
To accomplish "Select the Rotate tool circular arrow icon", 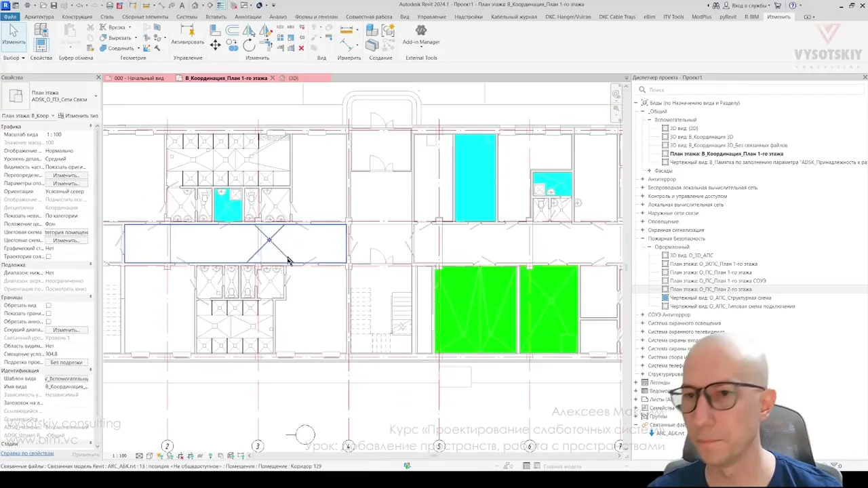I will pyautogui.click(x=249, y=45).
